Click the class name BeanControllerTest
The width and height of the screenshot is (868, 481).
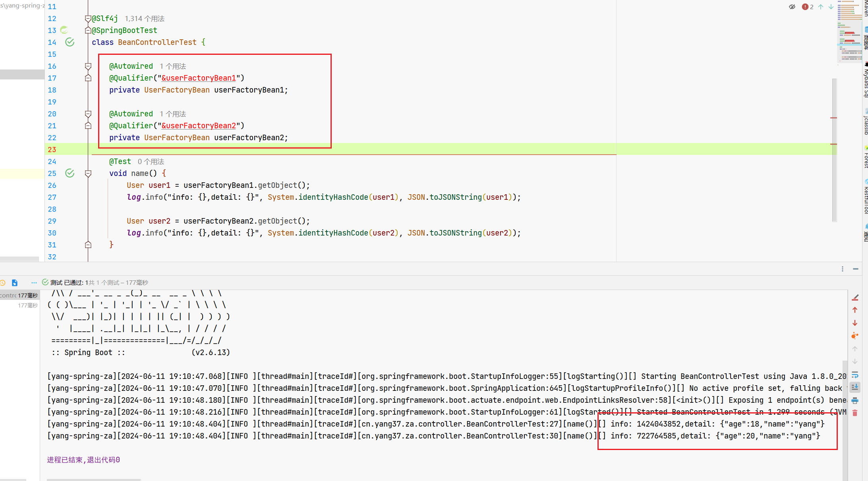(157, 42)
